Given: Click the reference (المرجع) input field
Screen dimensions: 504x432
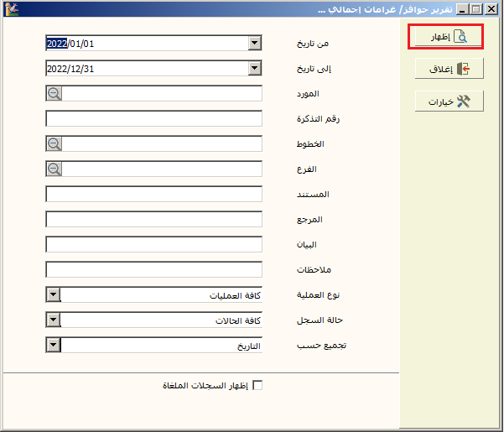Looking at the screenshot, I should coord(154,220).
